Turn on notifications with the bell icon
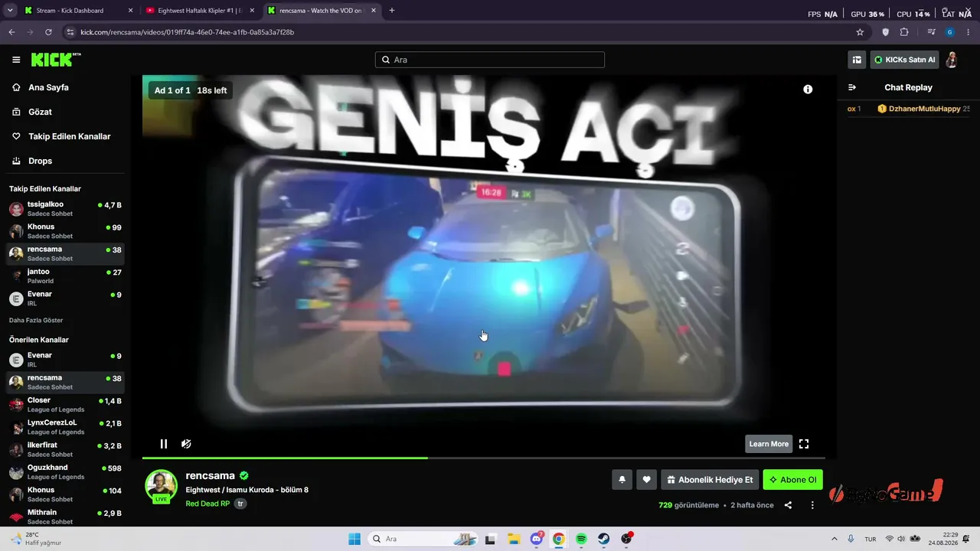 tap(622, 480)
